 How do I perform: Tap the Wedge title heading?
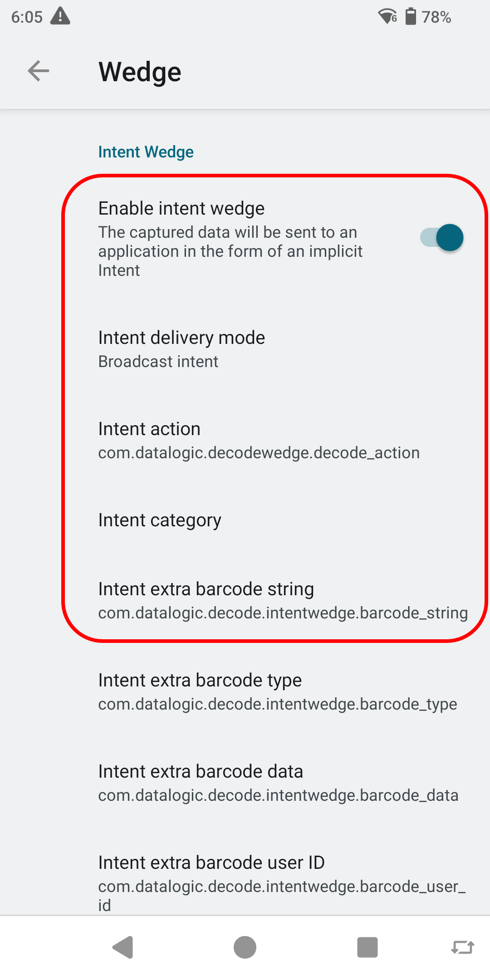pos(140,71)
